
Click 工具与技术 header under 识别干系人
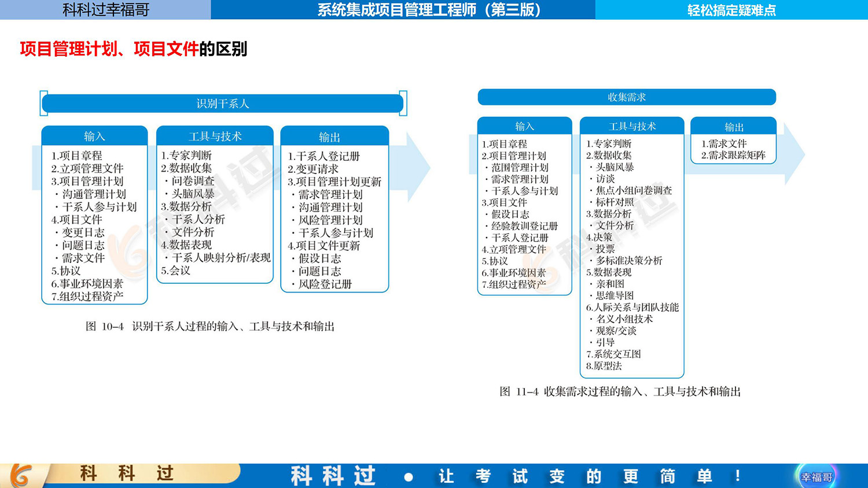pyautogui.click(x=215, y=136)
